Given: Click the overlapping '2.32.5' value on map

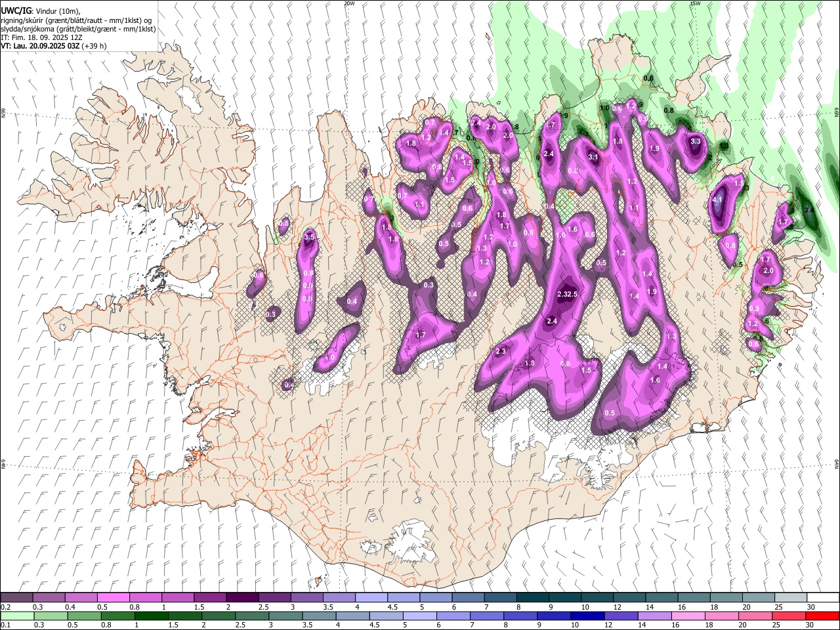Looking at the screenshot, I should click(x=567, y=294).
